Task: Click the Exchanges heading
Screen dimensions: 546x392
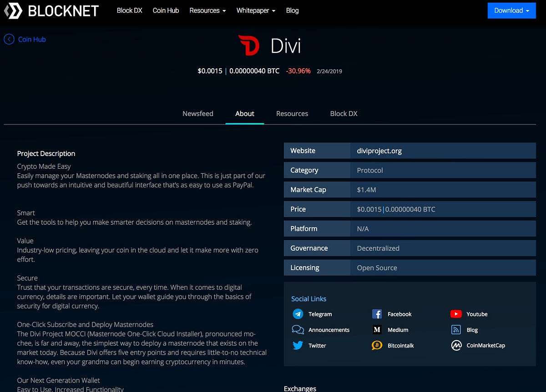Action: coord(300,388)
